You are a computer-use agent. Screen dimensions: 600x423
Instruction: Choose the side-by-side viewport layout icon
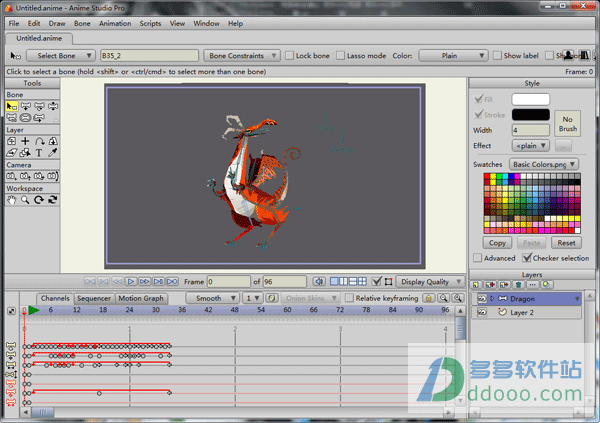click(x=344, y=281)
